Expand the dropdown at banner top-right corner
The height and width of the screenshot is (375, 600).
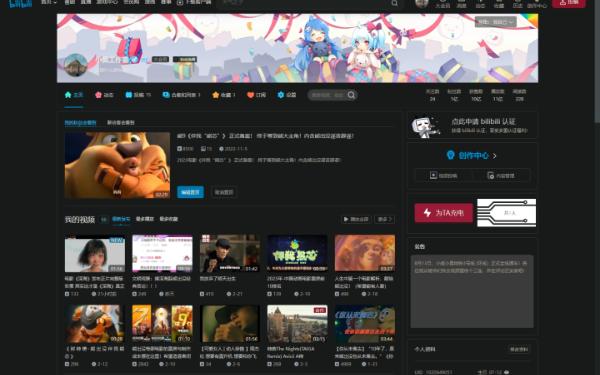(496, 22)
